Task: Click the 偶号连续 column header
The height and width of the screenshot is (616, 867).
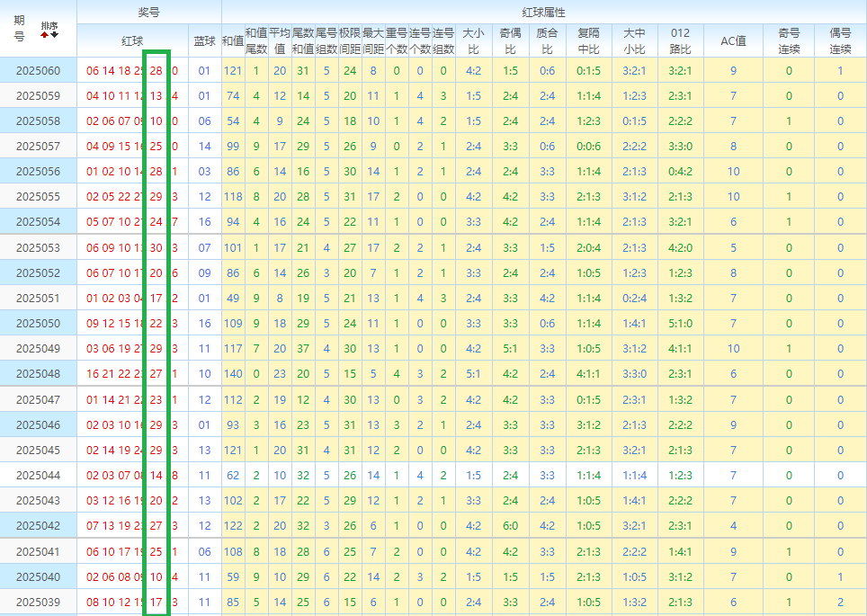Action: (840, 40)
